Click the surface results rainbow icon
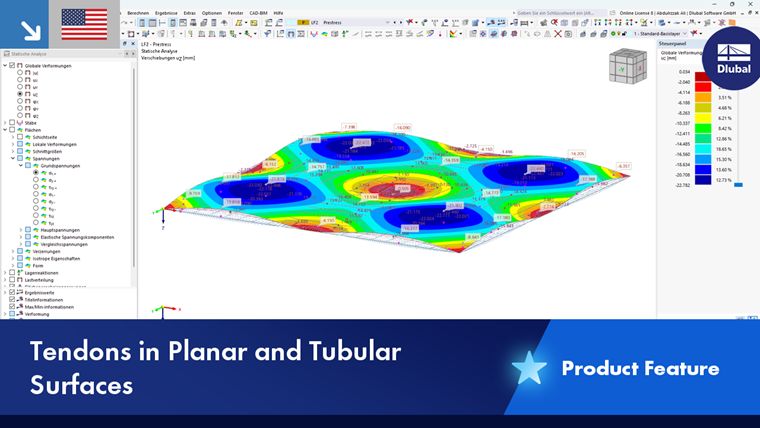 pyautogui.click(x=324, y=34)
